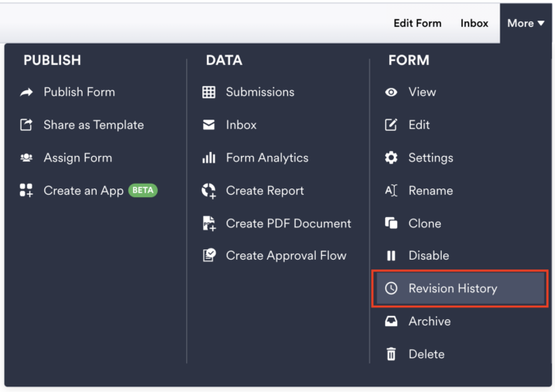Click the Share as Template icon
The width and height of the screenshot is (555, 392).
coord(27,125)
